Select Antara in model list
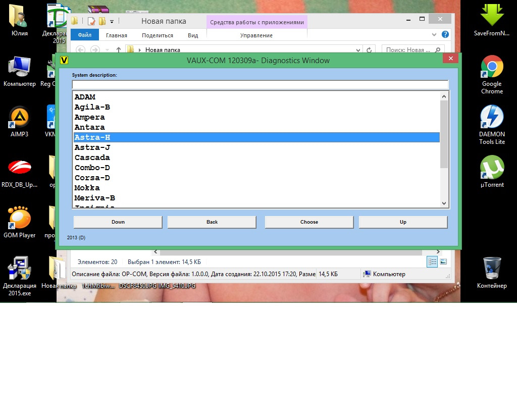This screenshot has width=517, height=420. [x=256, y=127]
